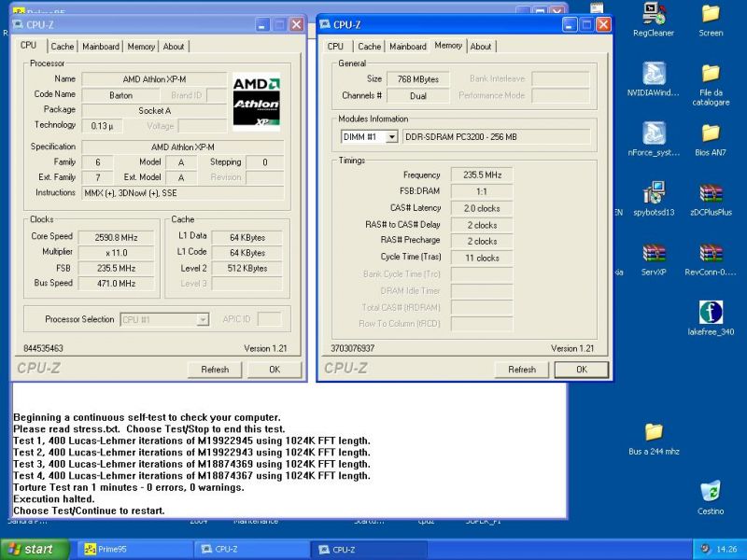Open Mainboard tab in left CPU-Z window
The image size is (747, 560).
tap(101, 47)
